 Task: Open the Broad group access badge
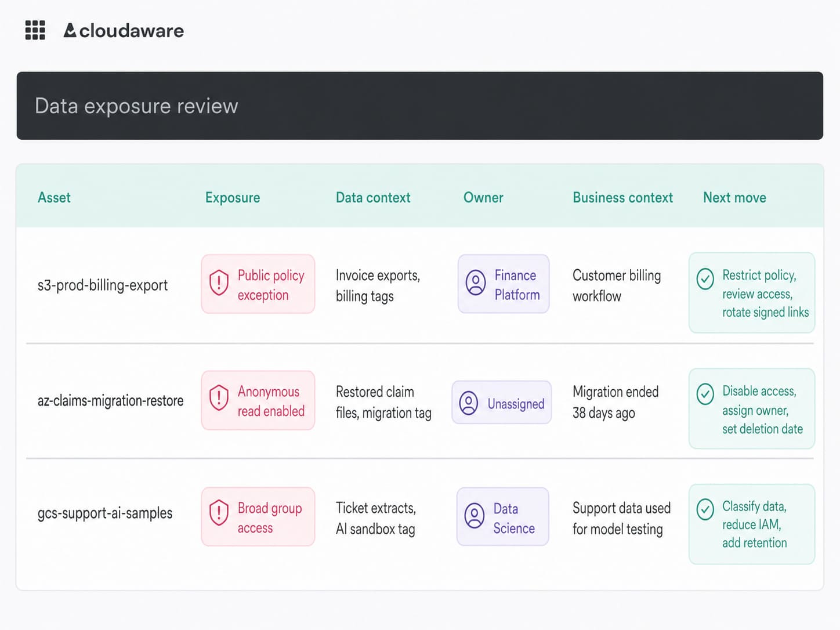click(x=258, y=516)
